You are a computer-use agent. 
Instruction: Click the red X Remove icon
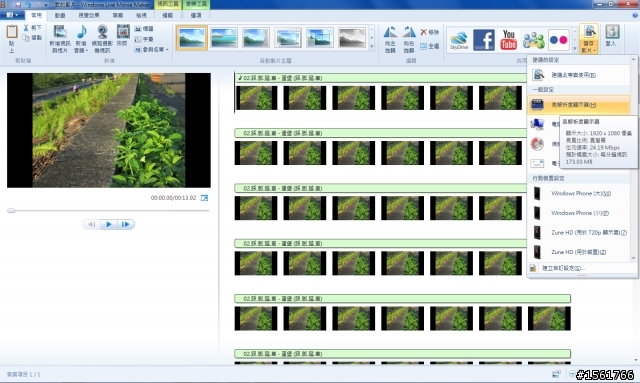coord(423,32)
